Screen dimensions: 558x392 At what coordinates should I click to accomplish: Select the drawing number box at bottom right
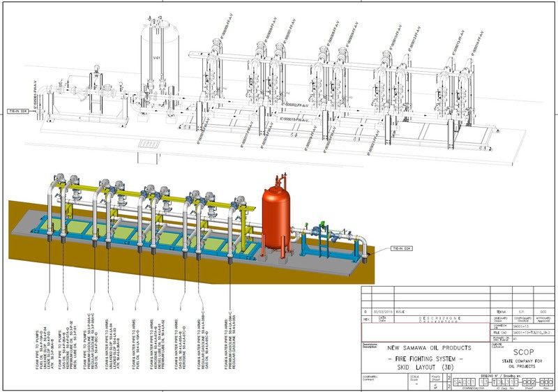pyautogui.click(x=502, y=382)
